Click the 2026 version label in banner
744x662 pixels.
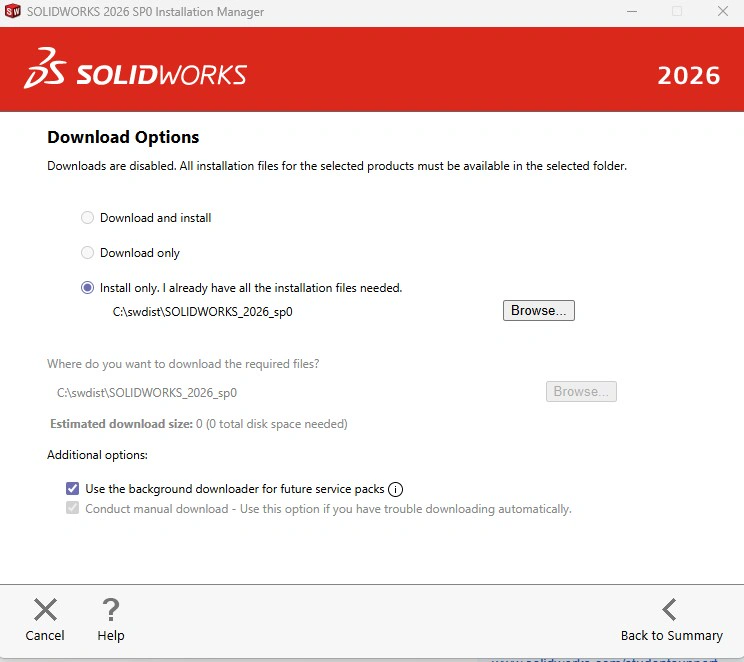click(688, 75)
